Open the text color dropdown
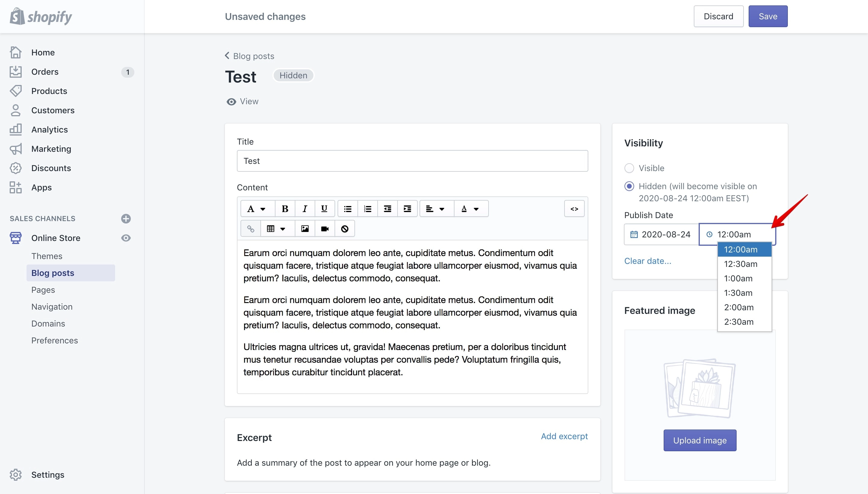 [471, 209]
